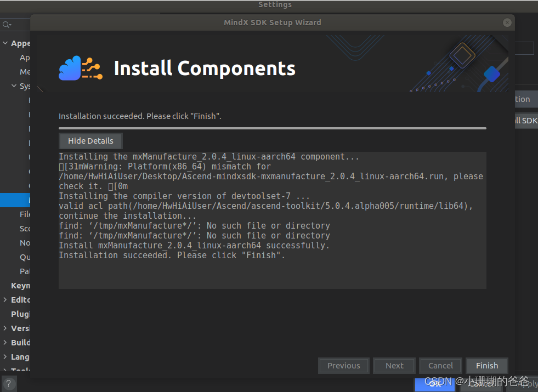Select the Keymap item in Settings tree

click(20, 286)
